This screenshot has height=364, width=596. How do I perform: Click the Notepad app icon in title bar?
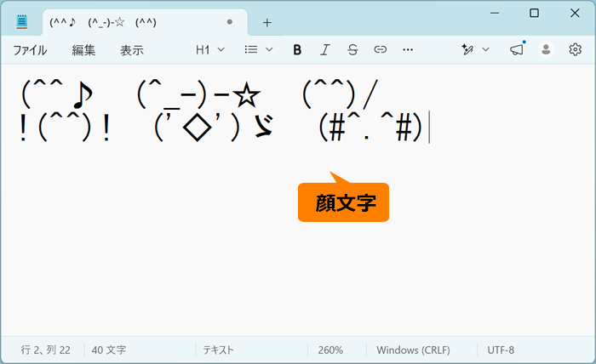pos(21,21)
